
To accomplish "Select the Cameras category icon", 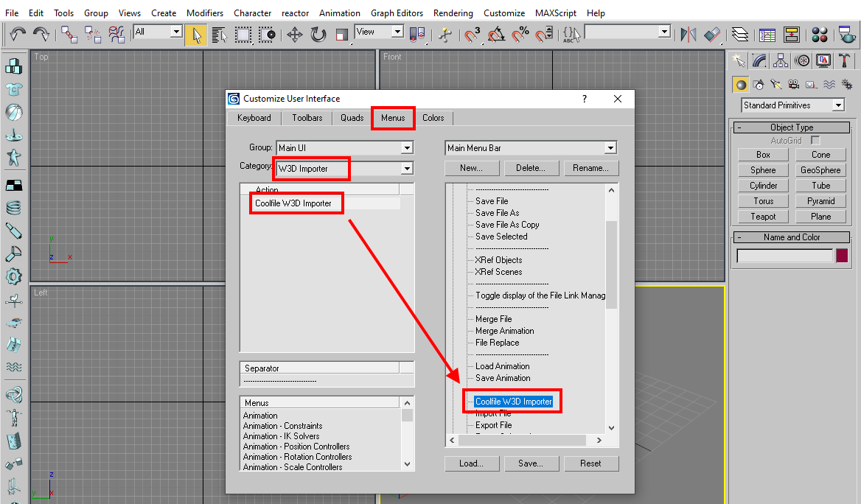I will click(793, 84).
